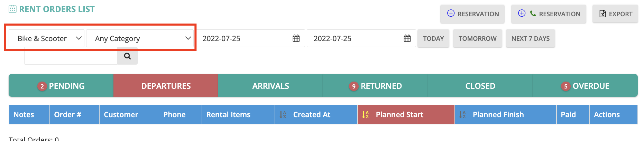The image size is (644, 141).
Task: Switch to the Pending tab
Action: pyautogui.click(x=61, y=86)
